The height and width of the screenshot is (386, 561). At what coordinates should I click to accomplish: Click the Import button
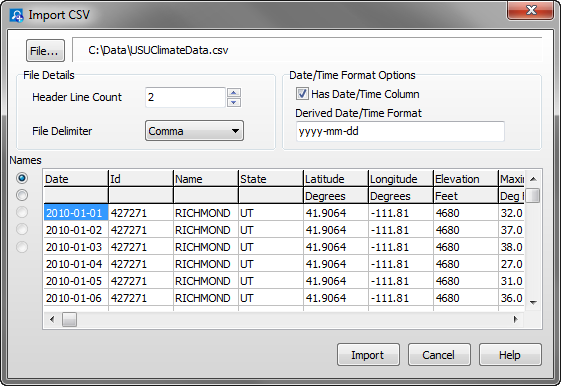click(x=368, y=355)
